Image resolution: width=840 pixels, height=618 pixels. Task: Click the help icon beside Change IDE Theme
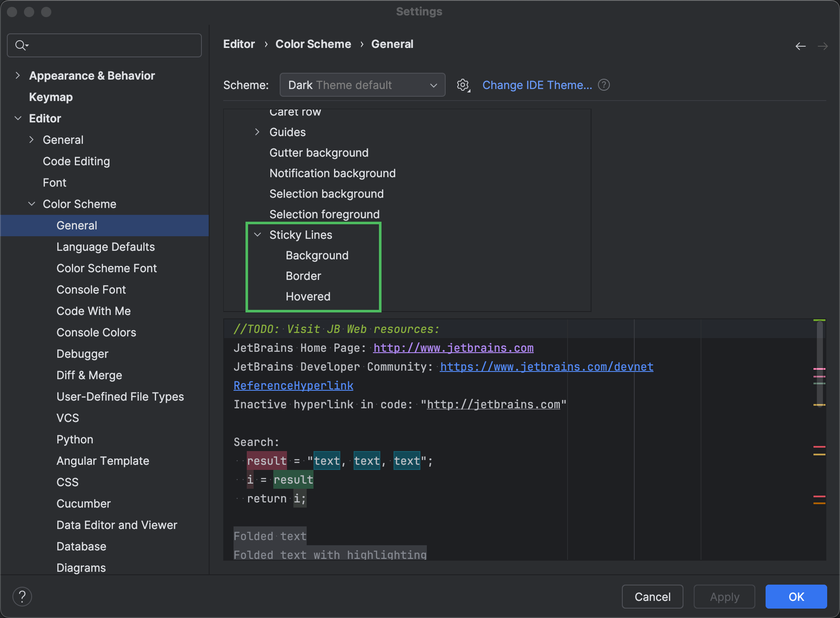point(603,85)
